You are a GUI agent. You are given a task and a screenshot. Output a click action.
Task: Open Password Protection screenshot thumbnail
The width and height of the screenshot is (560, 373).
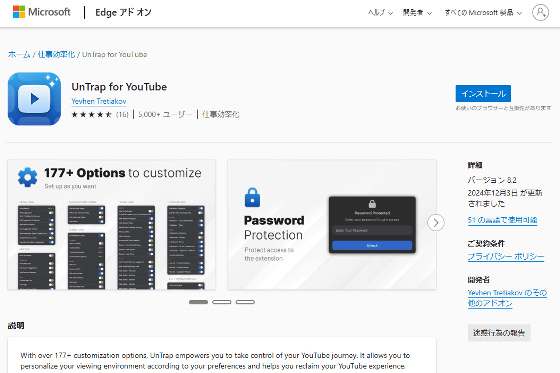332,224
